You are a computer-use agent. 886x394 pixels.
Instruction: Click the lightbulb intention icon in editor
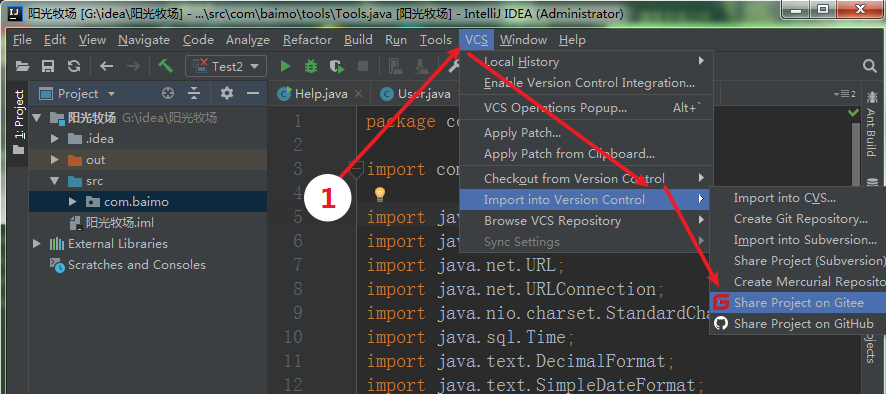point(380,194)
